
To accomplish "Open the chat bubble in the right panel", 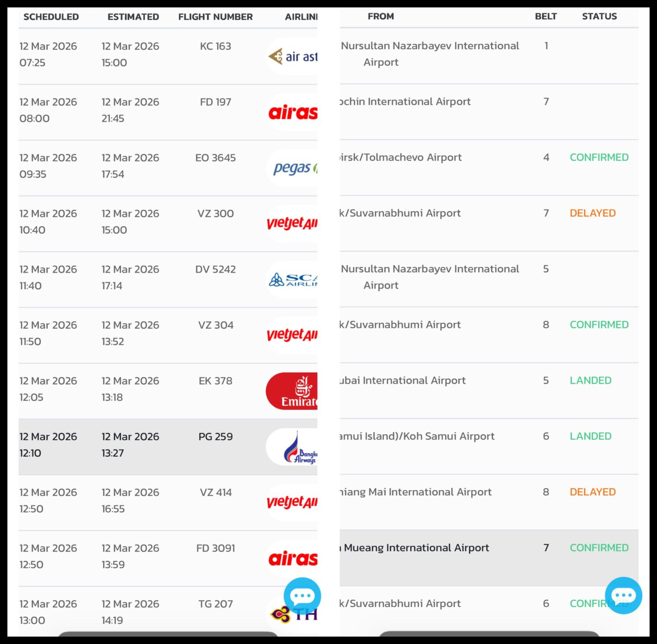I will pos(623,595).
